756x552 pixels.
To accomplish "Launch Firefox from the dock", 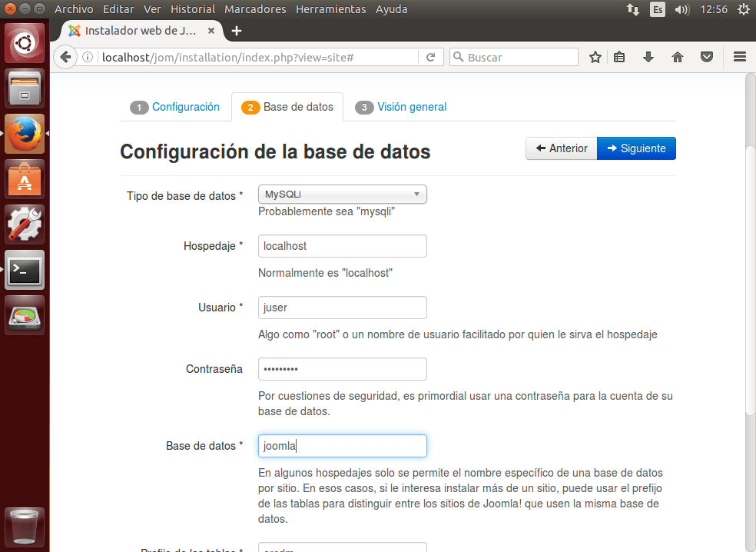I will 25,134.
